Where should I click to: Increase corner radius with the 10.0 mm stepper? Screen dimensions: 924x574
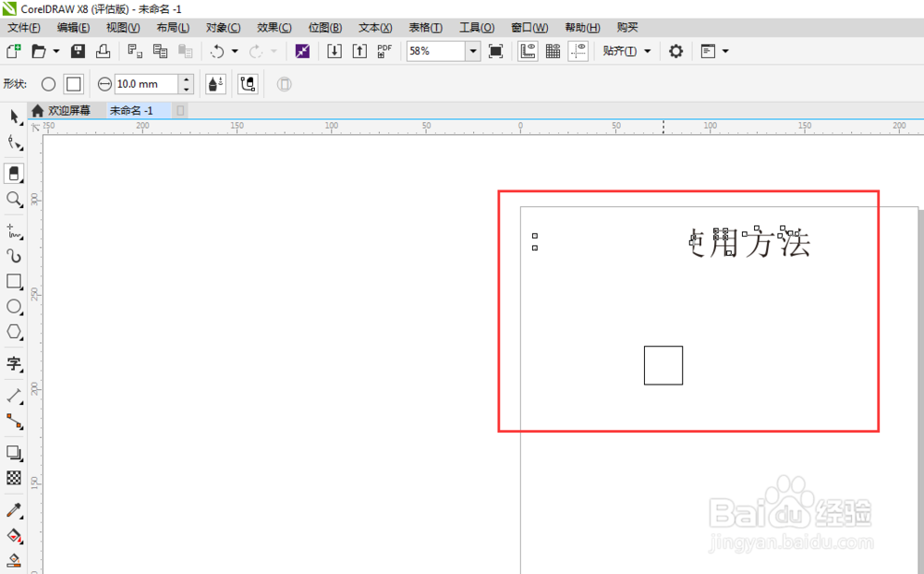(x=185, y=79)
